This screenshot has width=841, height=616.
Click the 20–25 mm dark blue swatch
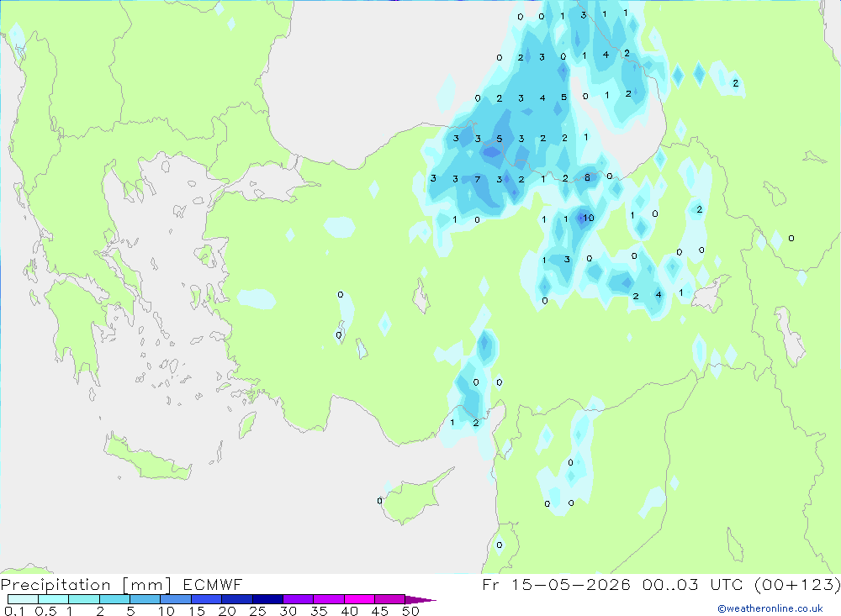(236, 599)
